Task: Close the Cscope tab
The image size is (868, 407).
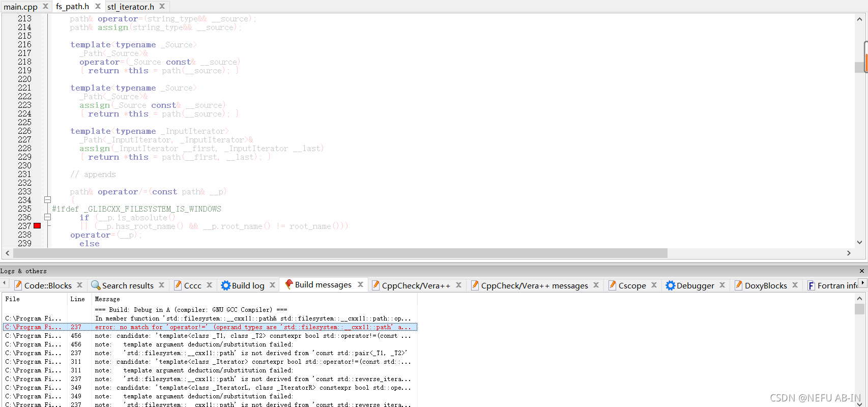Action: (x=654, y=285)
